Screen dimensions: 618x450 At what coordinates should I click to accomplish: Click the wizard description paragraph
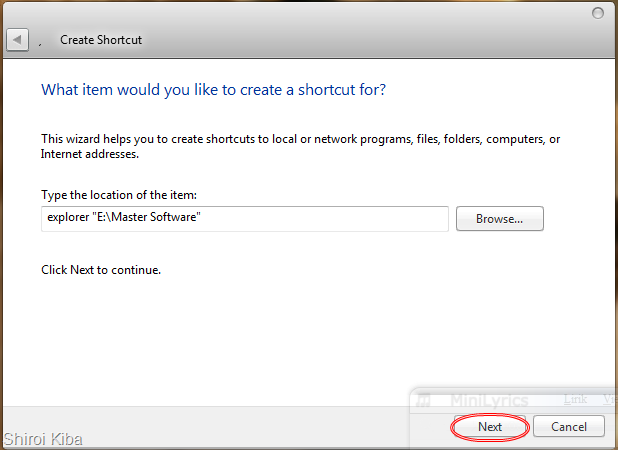click(300, 146)
